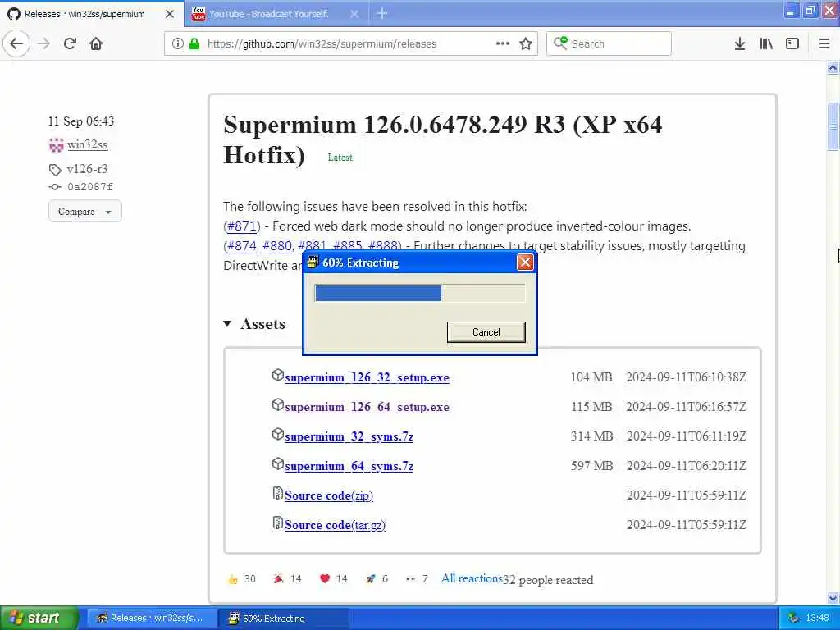Click the eyes reaction 7
The height and width of the screenshot is (630, 840).
pos(417,579)
